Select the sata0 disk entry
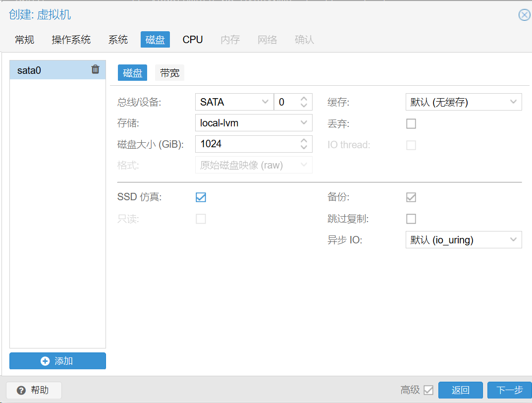Viewport: 532px width, 403px height. coord(57,70)
